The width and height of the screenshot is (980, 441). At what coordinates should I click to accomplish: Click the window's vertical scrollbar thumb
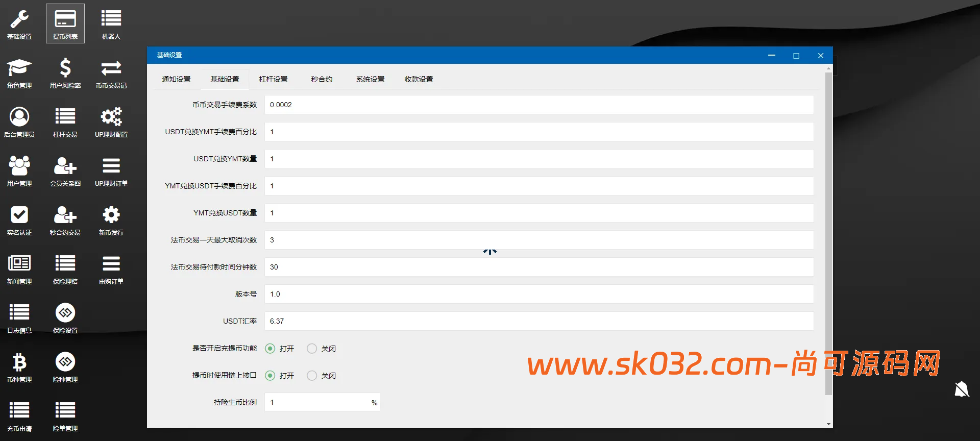(828, 234)
